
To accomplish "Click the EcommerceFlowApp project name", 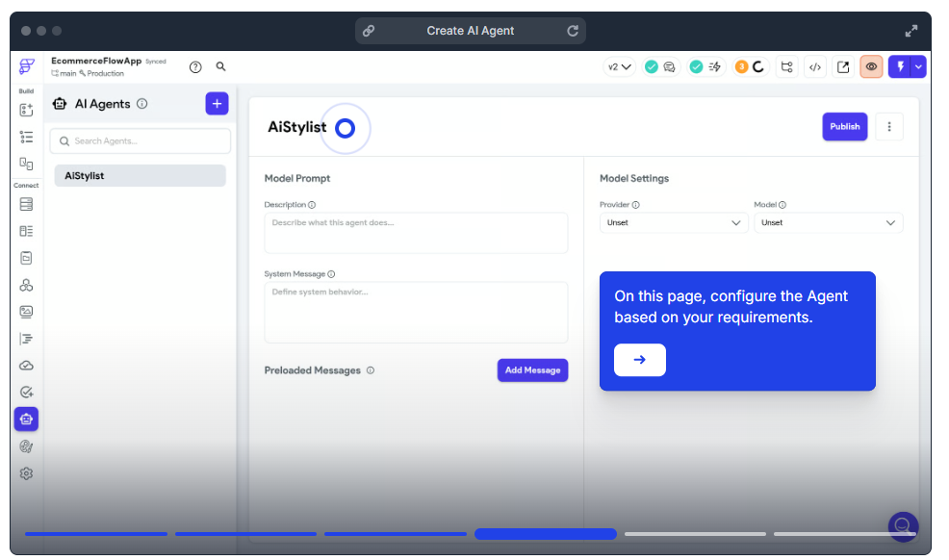I will [x=96, y=61].
